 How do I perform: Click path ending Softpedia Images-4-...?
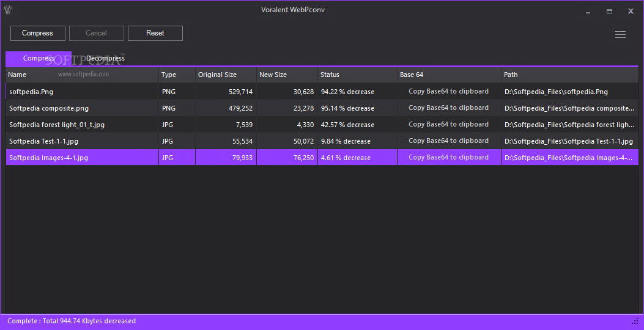(x=568, y=158)
